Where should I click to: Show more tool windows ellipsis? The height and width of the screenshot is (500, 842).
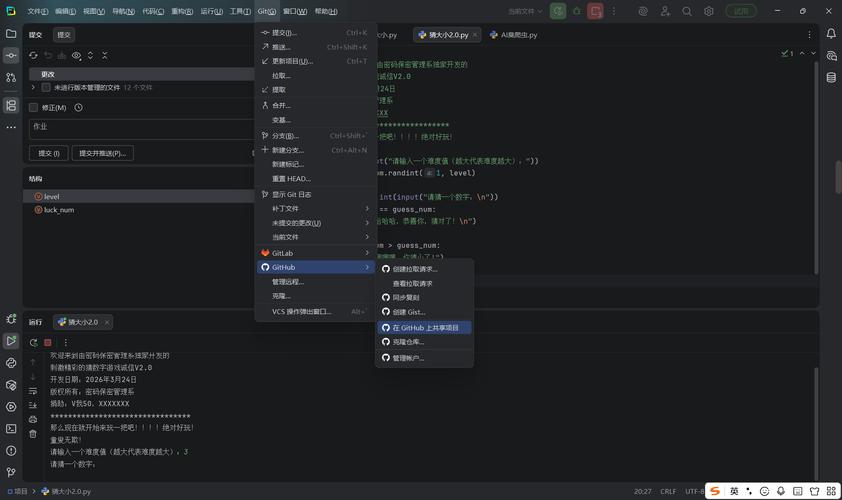tap(11, 127)
